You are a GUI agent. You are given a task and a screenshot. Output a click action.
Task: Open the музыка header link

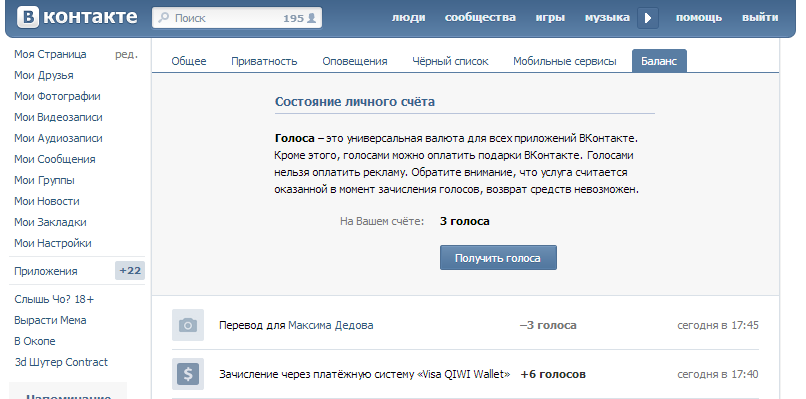(607, 17)
